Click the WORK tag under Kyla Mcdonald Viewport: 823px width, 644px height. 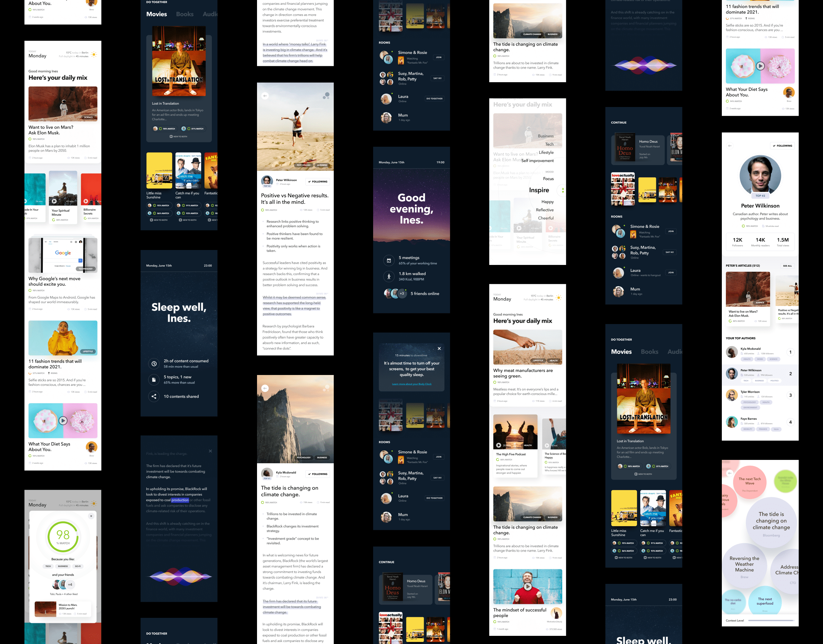pyautogui.click(x=760, y=359)
